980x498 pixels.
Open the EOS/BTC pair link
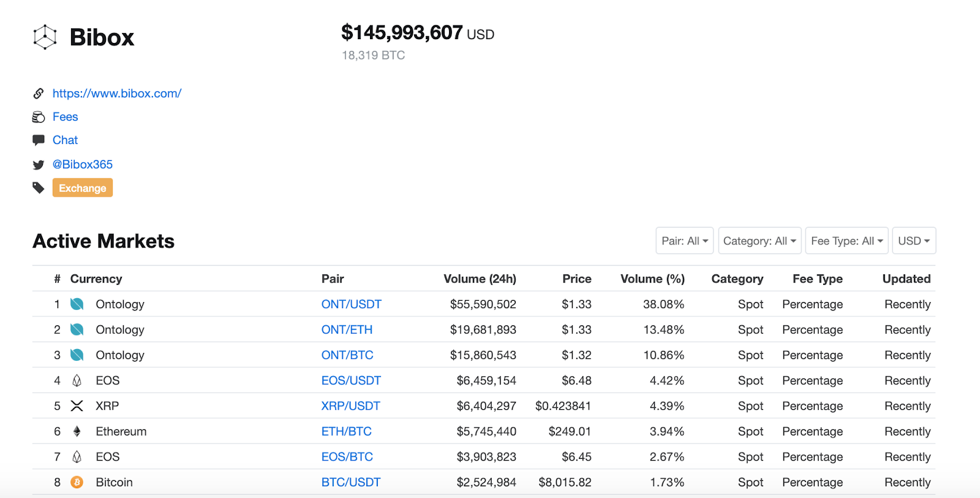click(x=347, y=457)
